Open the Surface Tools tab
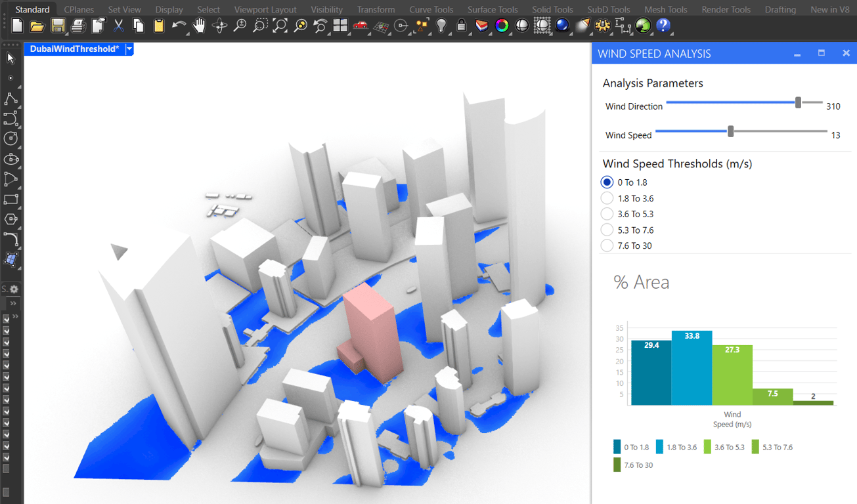Viewport: 857px width, 504px height. click(492, 9)
